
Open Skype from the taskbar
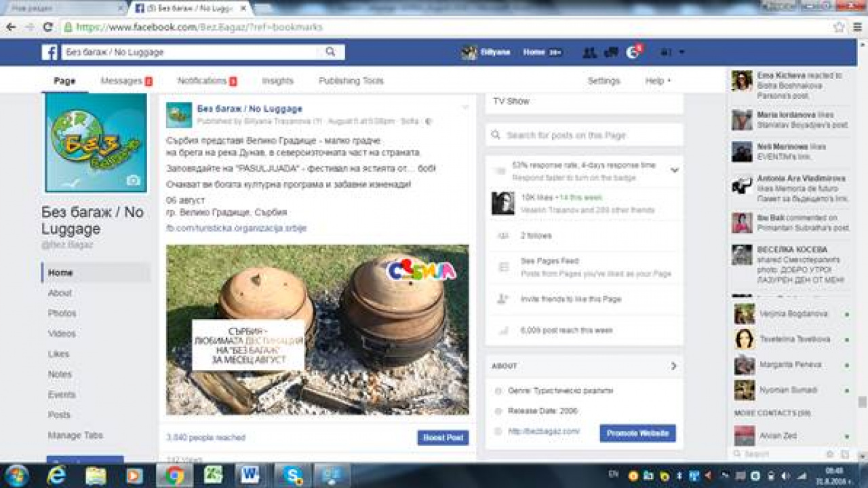[x=293, y=475]
